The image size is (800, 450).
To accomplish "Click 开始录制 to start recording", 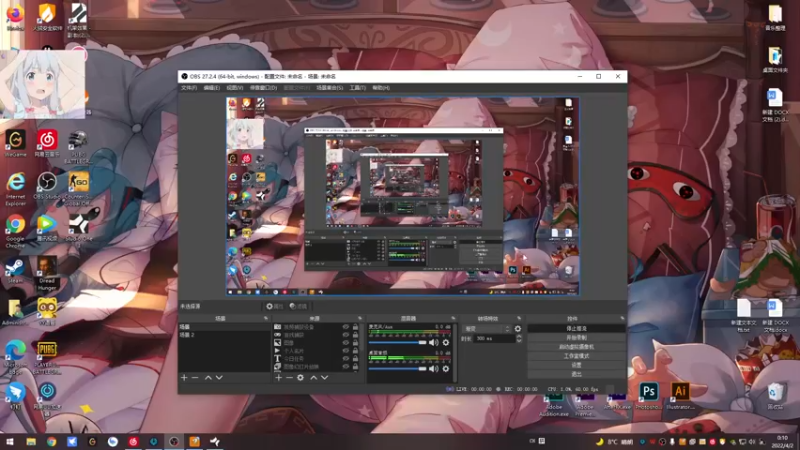I will (577, 338).
